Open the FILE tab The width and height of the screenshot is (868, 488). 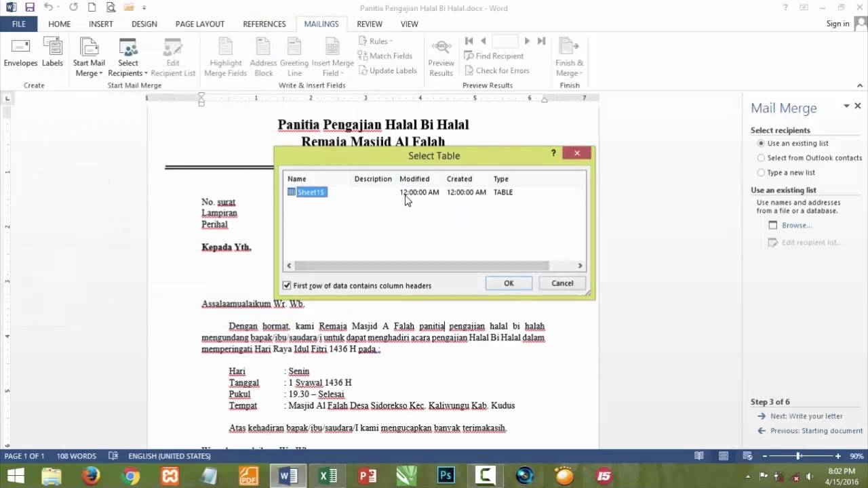[x=19, y=24]
